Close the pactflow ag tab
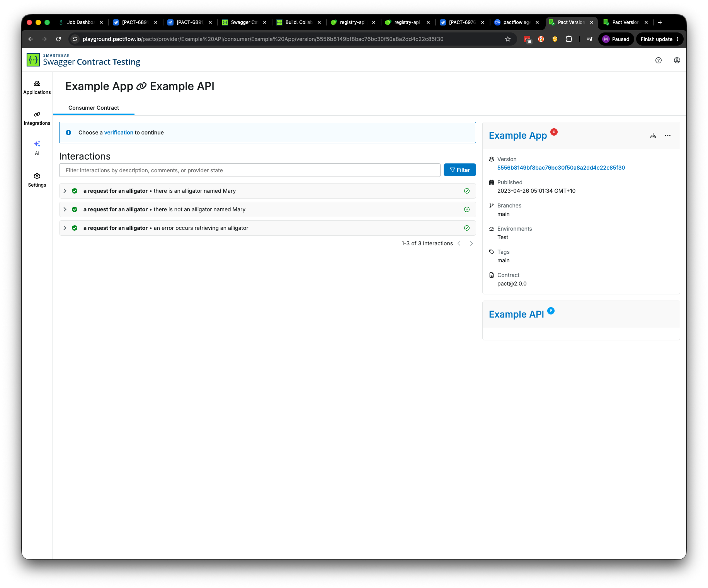This screenshot has height=588, width=708. click(x=537, y=22)
